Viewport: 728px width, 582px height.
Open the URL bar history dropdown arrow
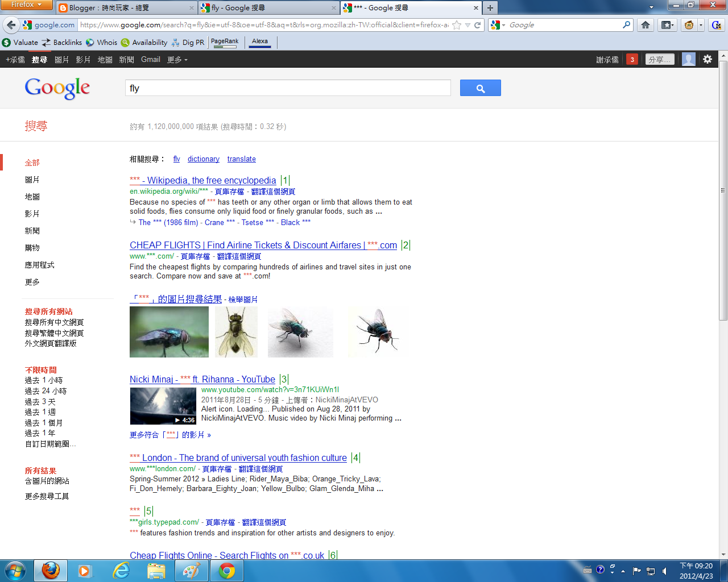(468, 25)
